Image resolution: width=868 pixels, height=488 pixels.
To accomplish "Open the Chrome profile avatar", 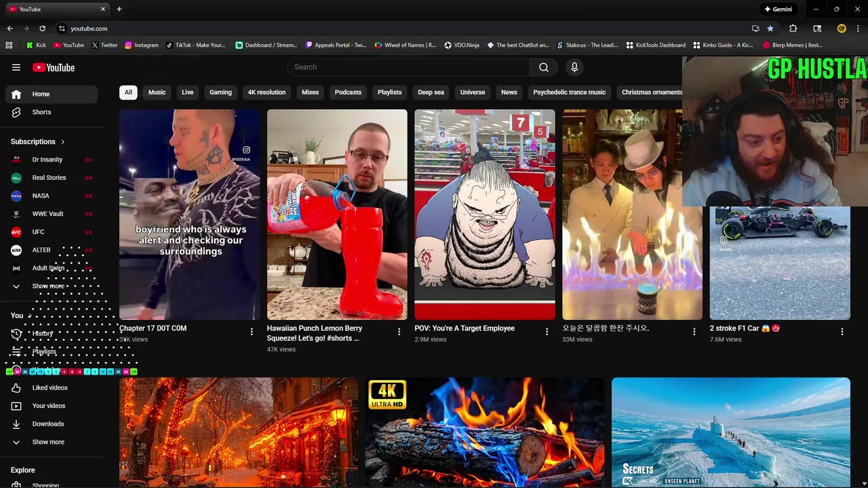I will coord(842,28).
